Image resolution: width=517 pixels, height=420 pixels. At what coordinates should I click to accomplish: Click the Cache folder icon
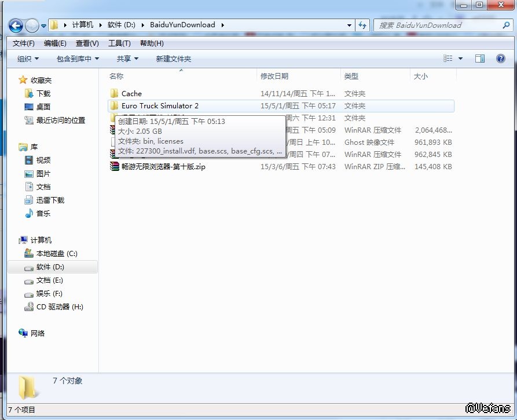(x=114, y=93)
